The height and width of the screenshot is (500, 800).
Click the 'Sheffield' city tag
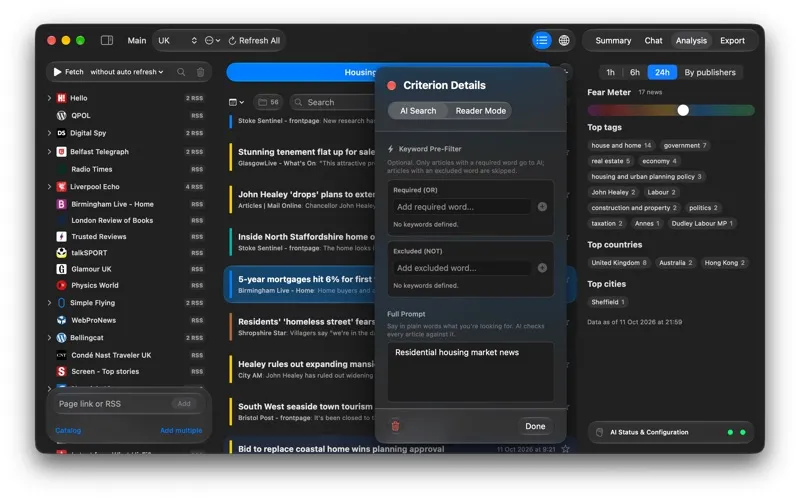[608, 302]
